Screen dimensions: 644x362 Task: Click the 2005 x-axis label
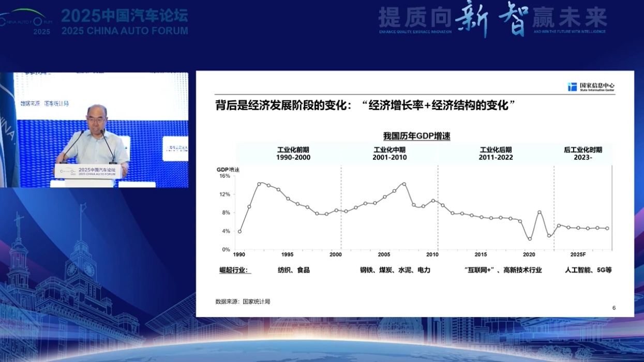pos(384,255)
